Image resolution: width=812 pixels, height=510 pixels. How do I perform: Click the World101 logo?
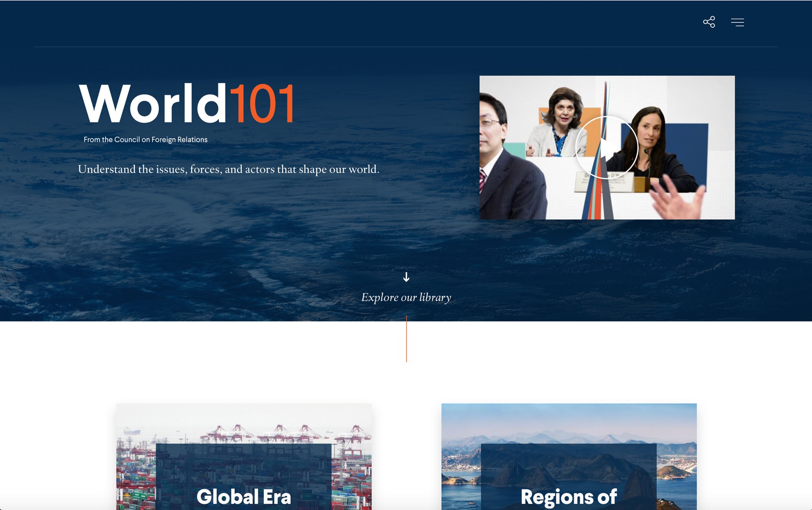[186, 103]
